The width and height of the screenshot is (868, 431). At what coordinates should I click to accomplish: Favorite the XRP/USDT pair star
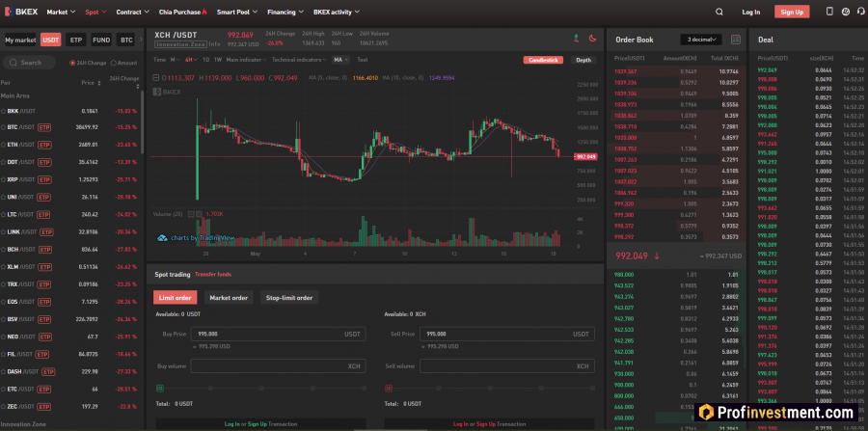(x=3, y=179)
